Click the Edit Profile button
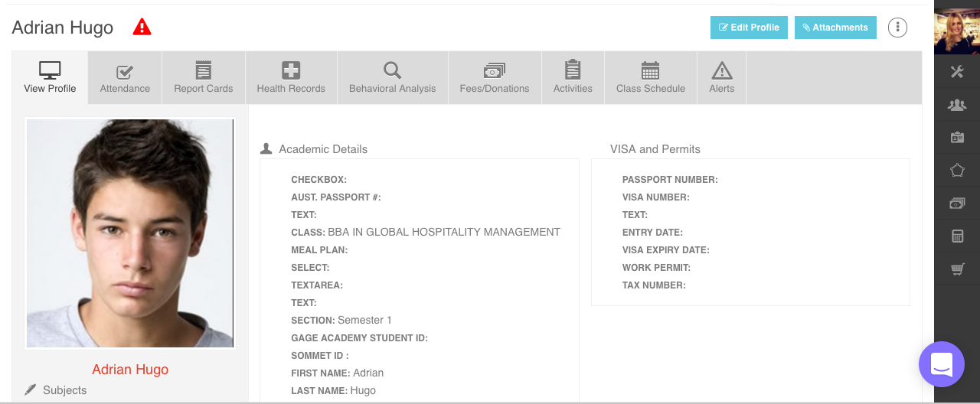 pyautogui.click(x=749, y=28)
